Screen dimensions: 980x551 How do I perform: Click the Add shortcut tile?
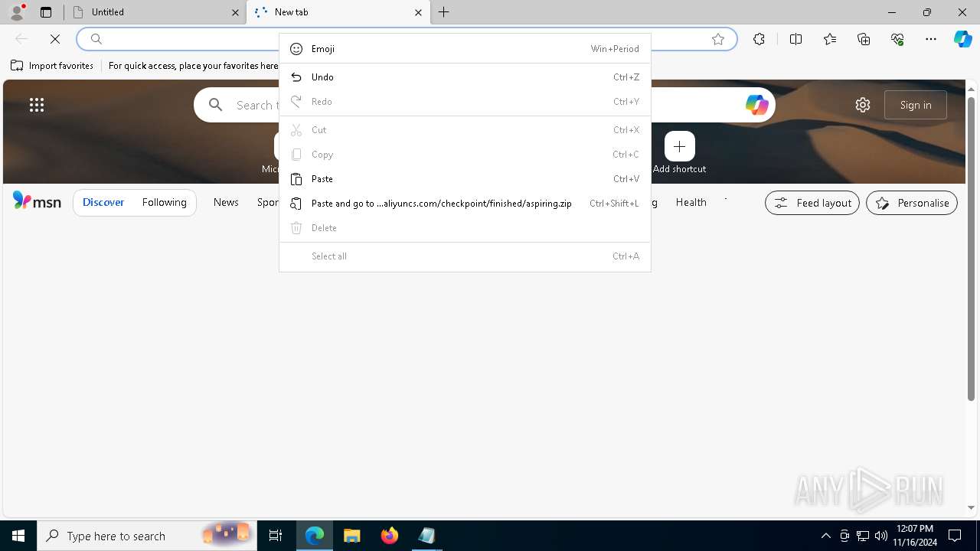click(680, 152)
